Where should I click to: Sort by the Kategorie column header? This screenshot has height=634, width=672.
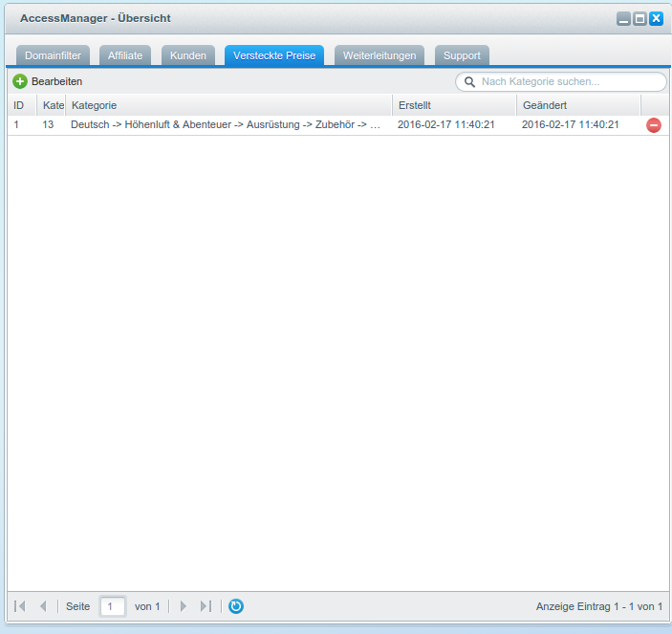click(229, 105)
